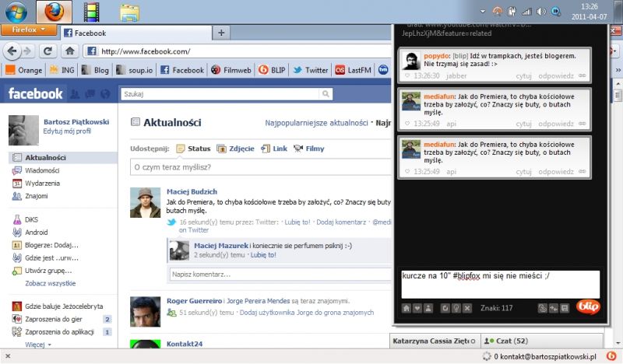Click the save disk icon in BlipFox
Viewport: 623px width, 364px height.
click(565, 308)
